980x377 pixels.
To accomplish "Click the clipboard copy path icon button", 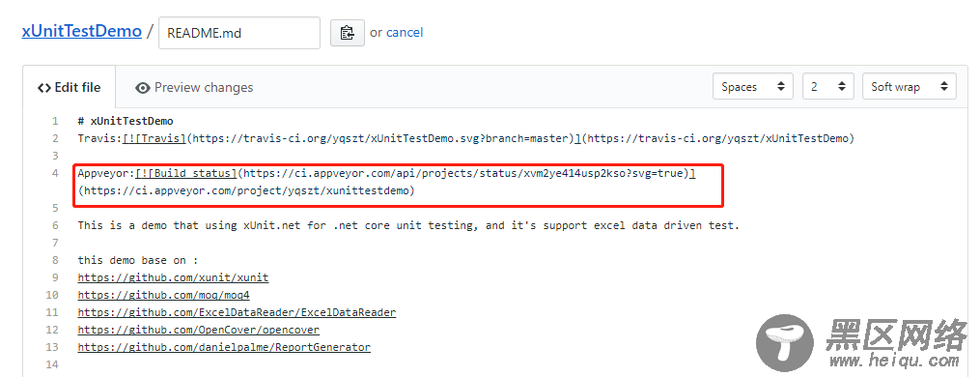I will click(x=348, y=33).
